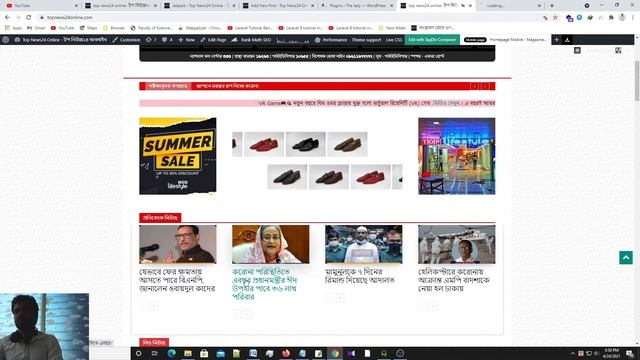
Task: Open Rank Math SEO menu
Action: pyautogui.click(x=251, y=40)
